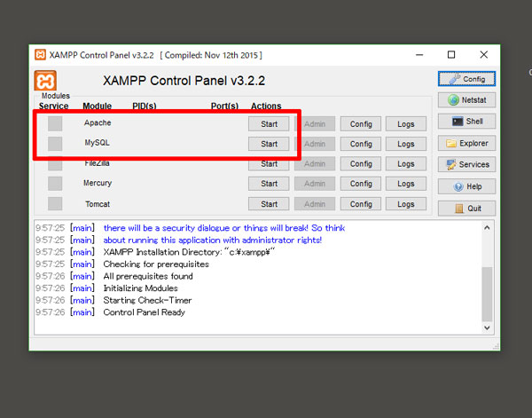The image size is (532, 418).
Task: Click the MySQL module name
Action: tap(97, 143)
